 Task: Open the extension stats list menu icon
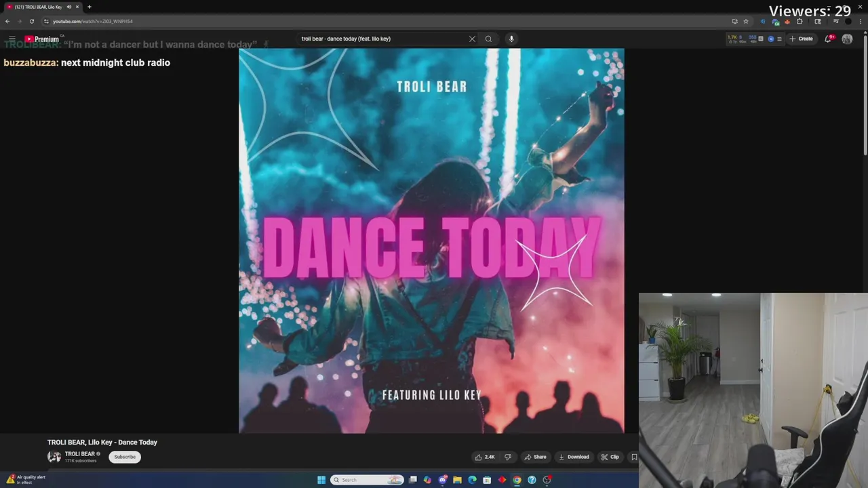(779, 39)
